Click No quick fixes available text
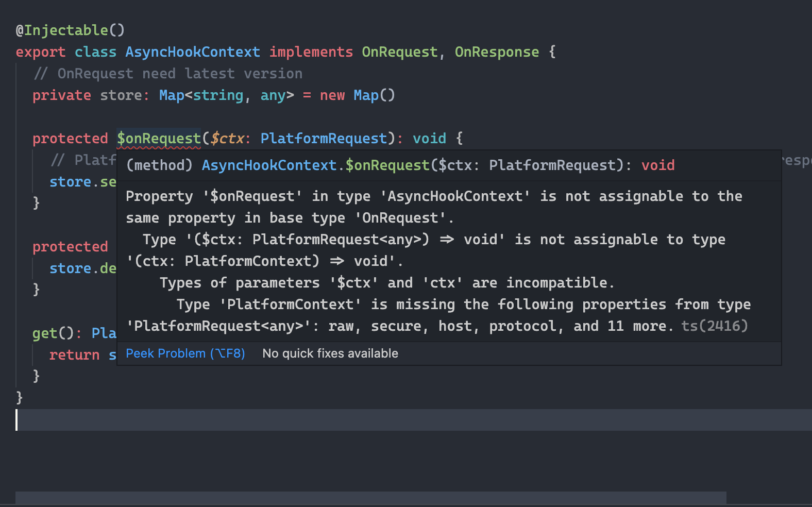 [330, 353]
